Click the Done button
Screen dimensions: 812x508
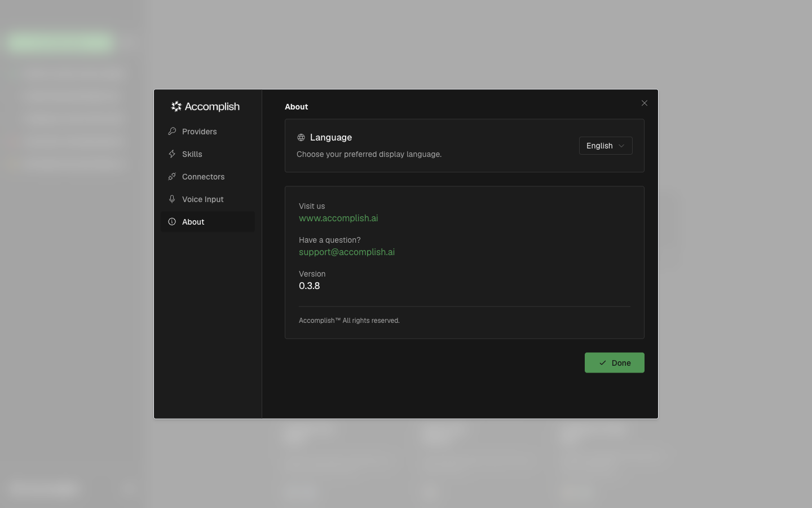(x=615, y=363)
